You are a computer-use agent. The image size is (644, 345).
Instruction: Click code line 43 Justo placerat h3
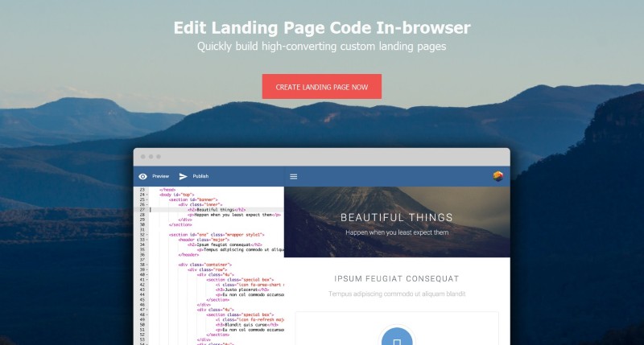coord(242,290)
